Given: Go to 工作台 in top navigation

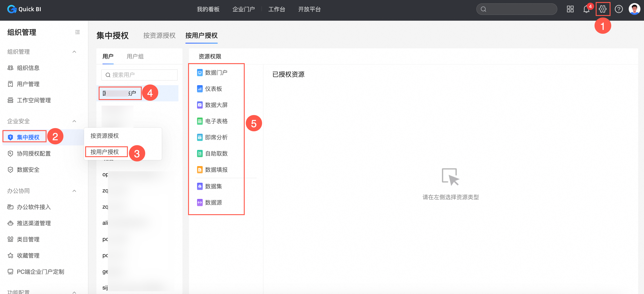Looking at the screenshot, I should coord(277,9).
